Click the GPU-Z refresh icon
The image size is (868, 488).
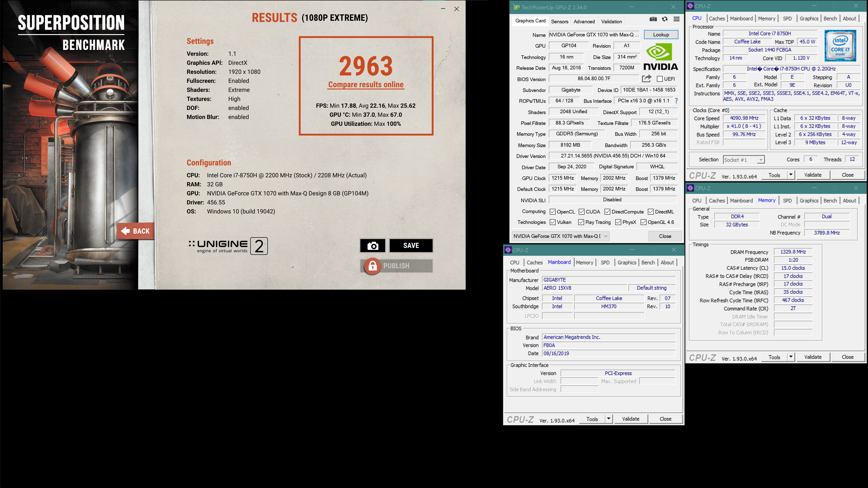[x=665, y=19]
